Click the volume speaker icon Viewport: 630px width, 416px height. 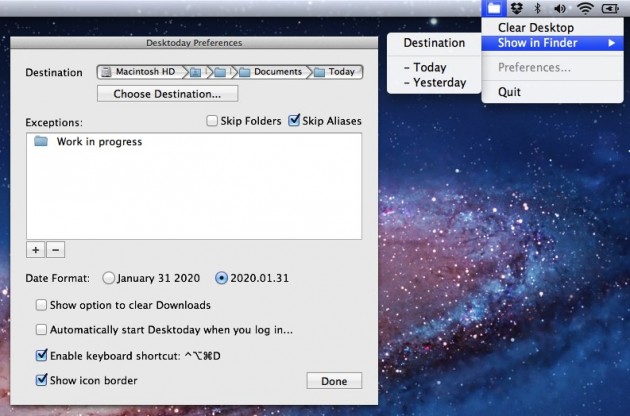[x=559, y=8]
